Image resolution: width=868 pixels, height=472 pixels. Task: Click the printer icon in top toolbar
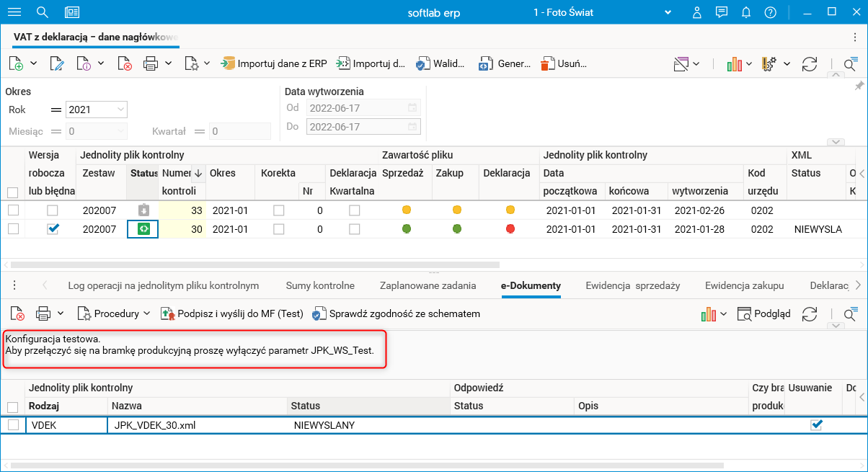(150, 63)
